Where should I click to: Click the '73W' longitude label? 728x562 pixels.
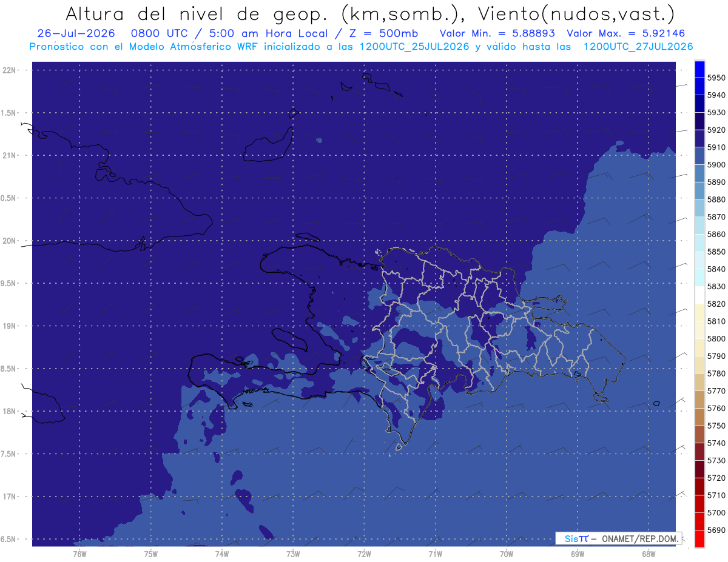(292, 554)
